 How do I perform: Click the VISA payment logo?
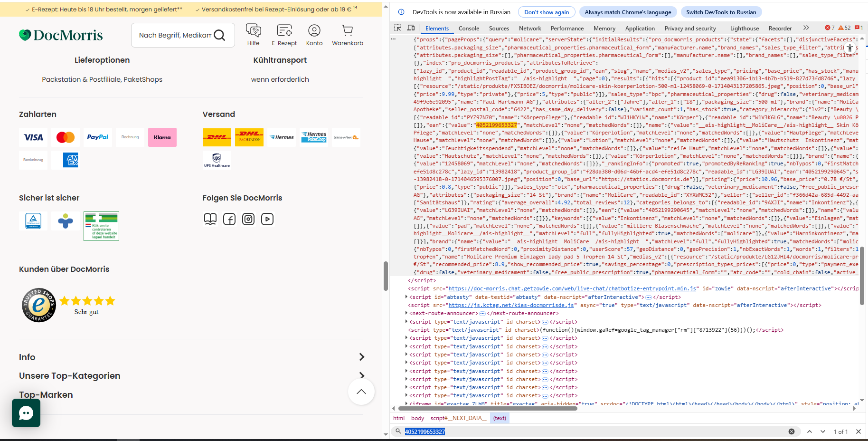coord(33,137)
